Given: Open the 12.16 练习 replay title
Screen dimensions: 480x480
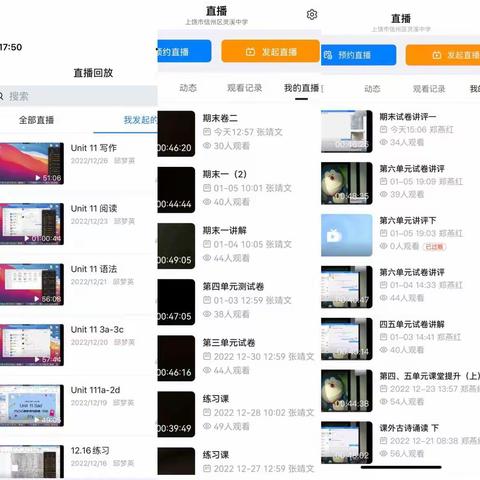Looking at the screenshot, I should (90, 451).
